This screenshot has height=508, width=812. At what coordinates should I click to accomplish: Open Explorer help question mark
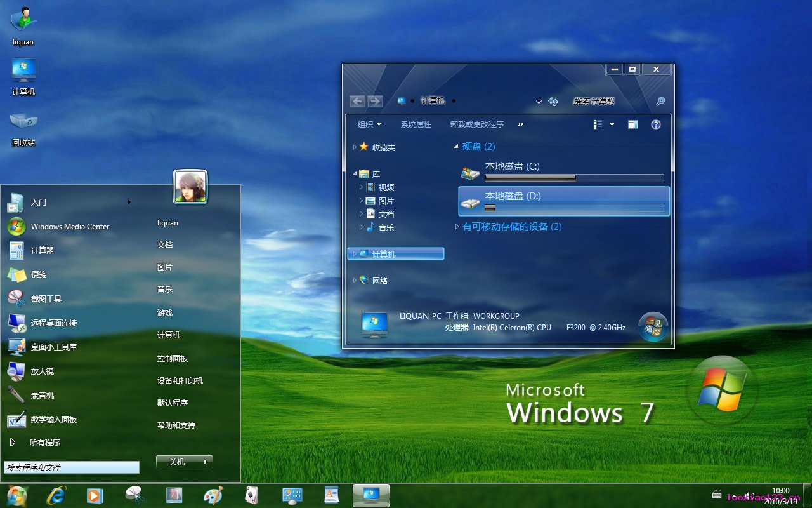click(x=656, y=124)
